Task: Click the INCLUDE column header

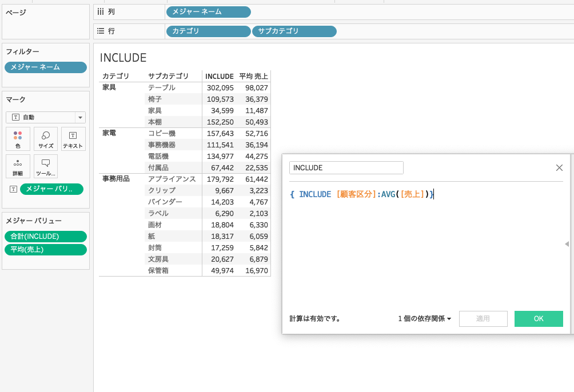Action: tap(220, 76)
